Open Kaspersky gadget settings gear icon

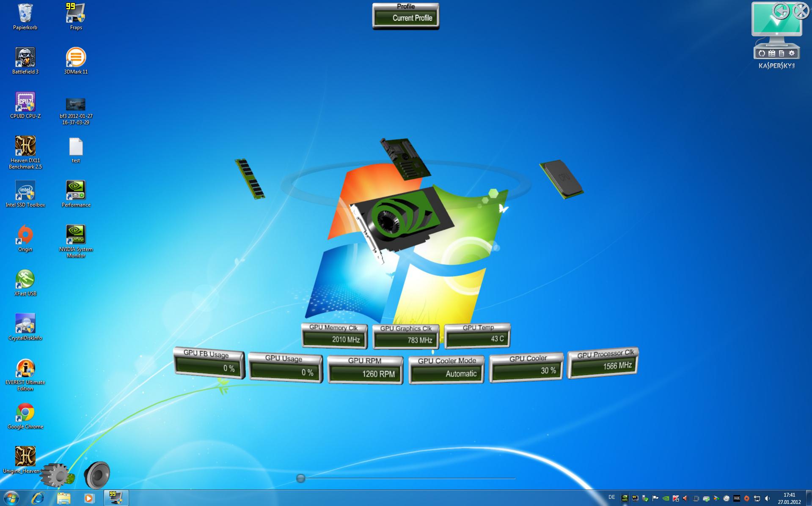click(x=792, y=53)
